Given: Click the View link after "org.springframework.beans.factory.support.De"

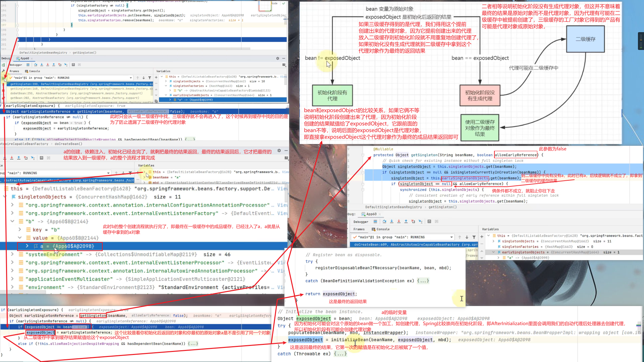Looking at the screenshot, I should (x=282, y=189).
